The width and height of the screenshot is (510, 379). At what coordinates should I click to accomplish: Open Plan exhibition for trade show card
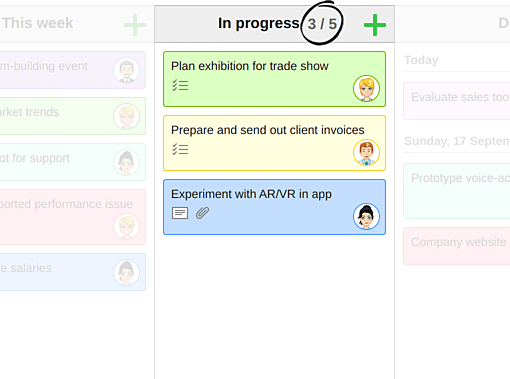(274, 79)
